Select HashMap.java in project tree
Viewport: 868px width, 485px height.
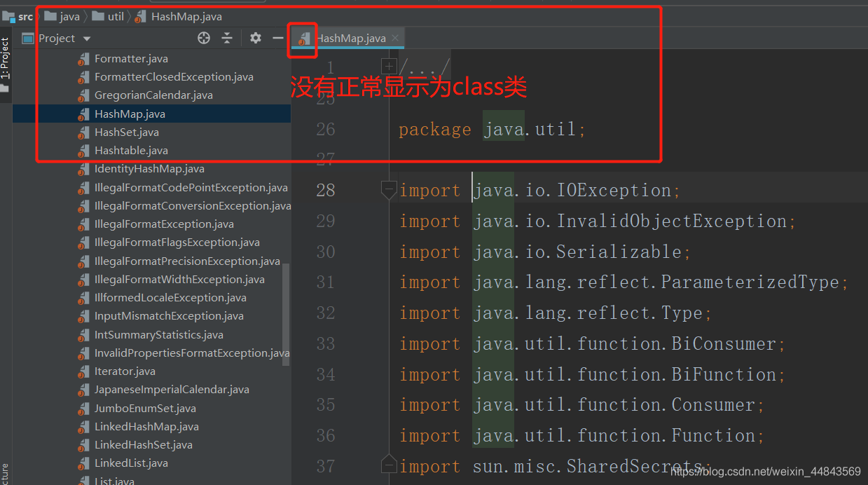(x=130, y=114)
